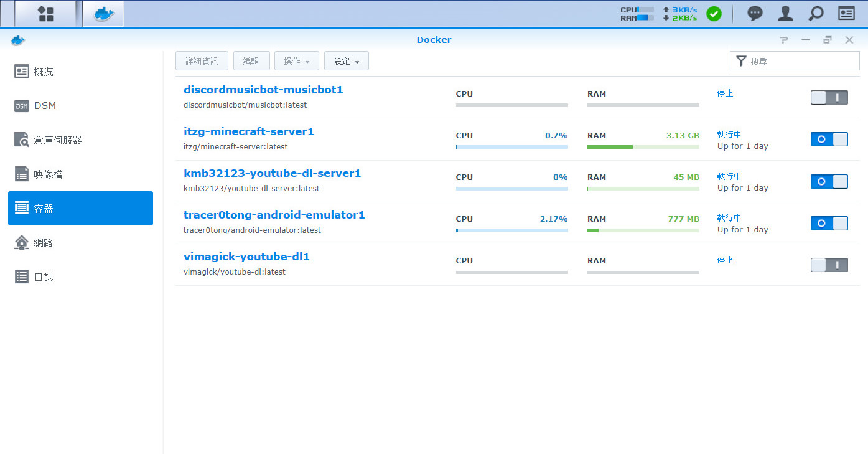Image resolution: width=868 pixels, height=454 pixels.
Task: Turn off itzg-minecraft-server1 container
Action: [829, 139]
